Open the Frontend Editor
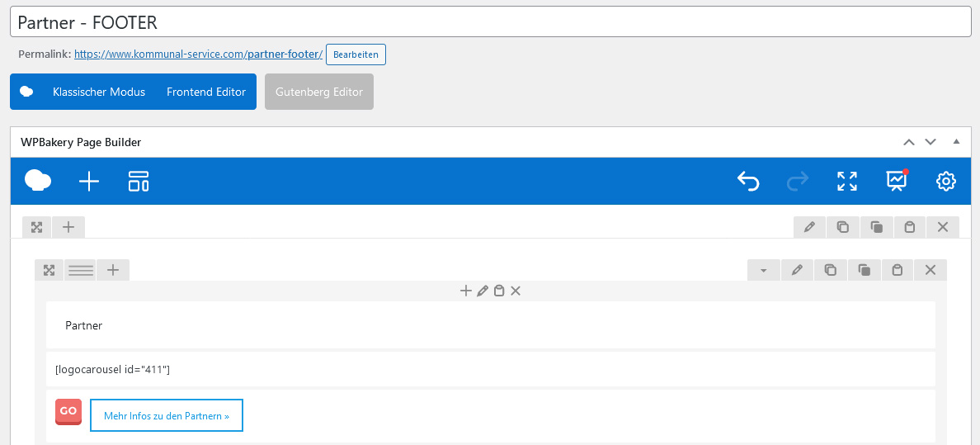This screenshot has height=445, width=980. pos(206,92)
